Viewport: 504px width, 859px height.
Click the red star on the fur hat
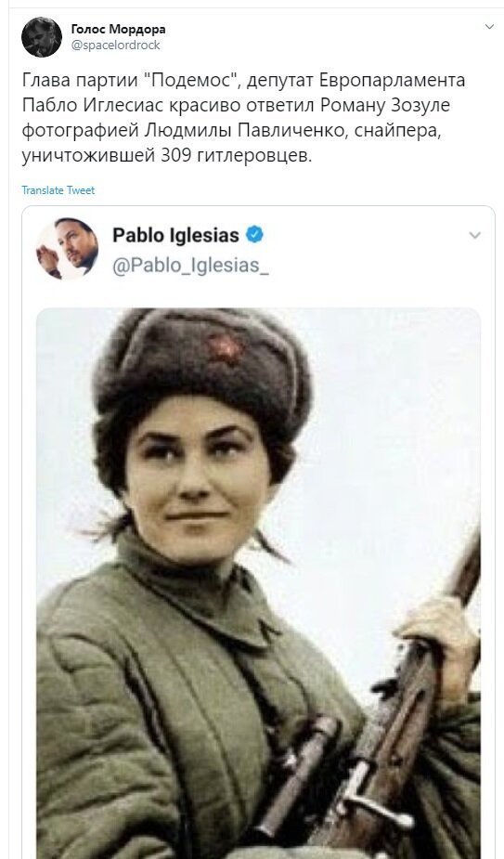[226, 347]
